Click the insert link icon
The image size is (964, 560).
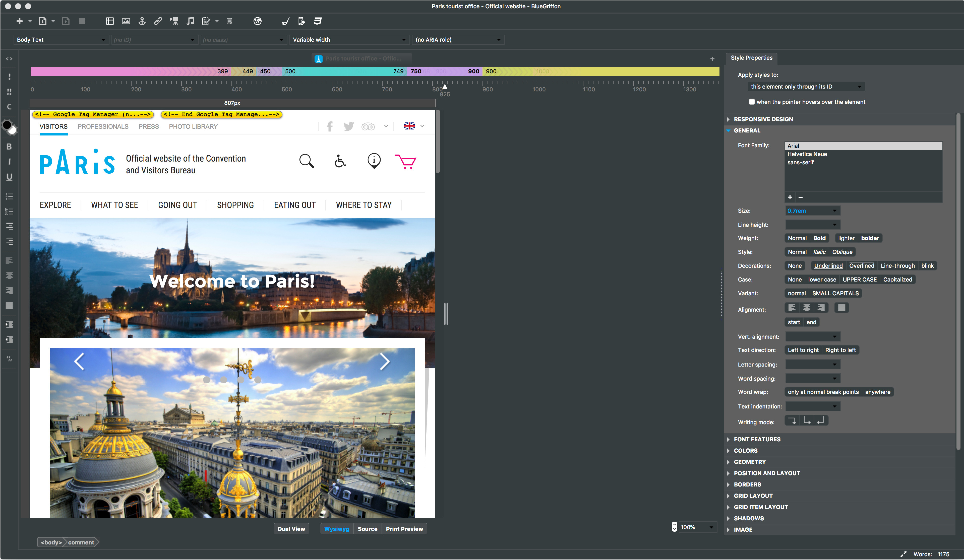pos(158,21)
